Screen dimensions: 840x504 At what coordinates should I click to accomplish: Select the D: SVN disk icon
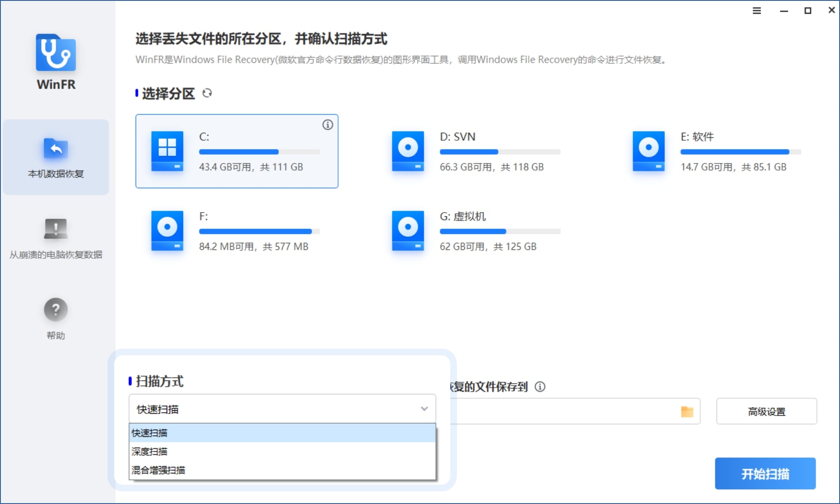(407, 152)
